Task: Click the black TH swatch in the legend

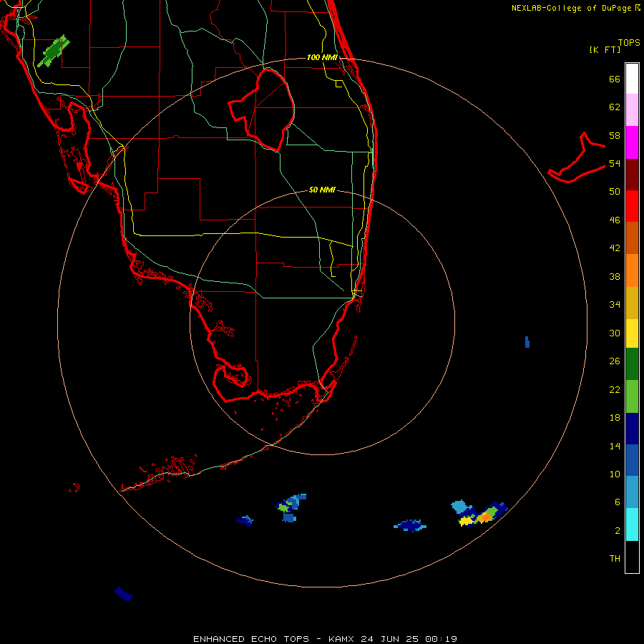Action: tap(632, 557)
